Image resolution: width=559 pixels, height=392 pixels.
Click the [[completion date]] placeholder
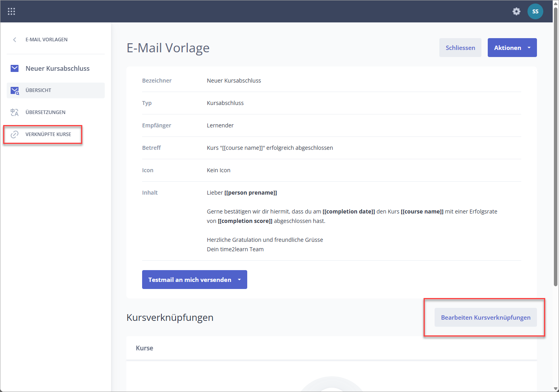tap(349, 212)
